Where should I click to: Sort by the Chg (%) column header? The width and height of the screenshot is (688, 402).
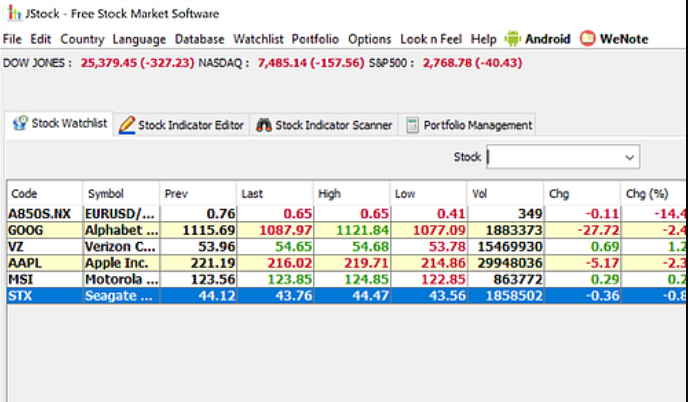654,194
